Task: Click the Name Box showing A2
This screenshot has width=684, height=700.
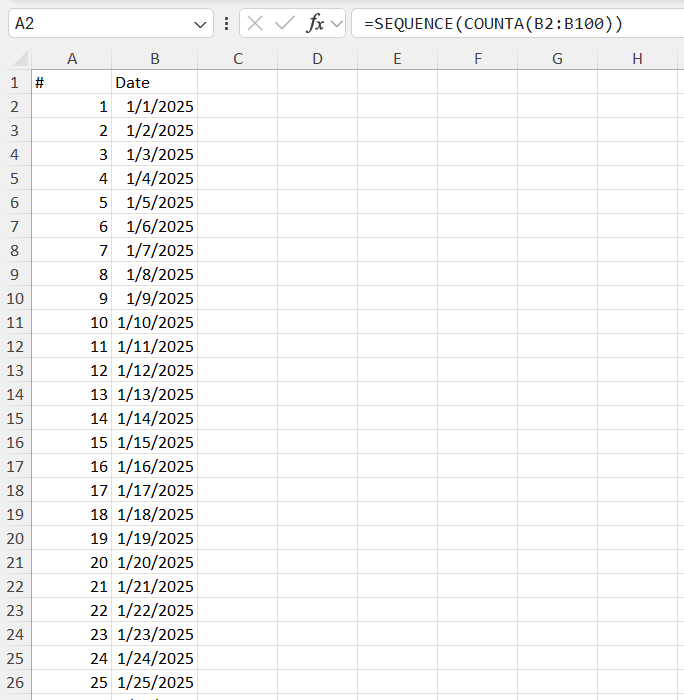Action: click(x=110, y=23)
